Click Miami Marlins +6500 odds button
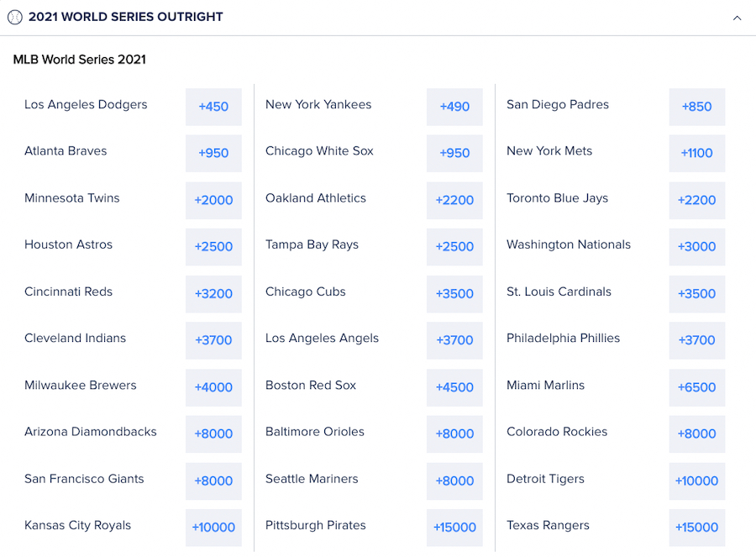 tap(696, 387)
